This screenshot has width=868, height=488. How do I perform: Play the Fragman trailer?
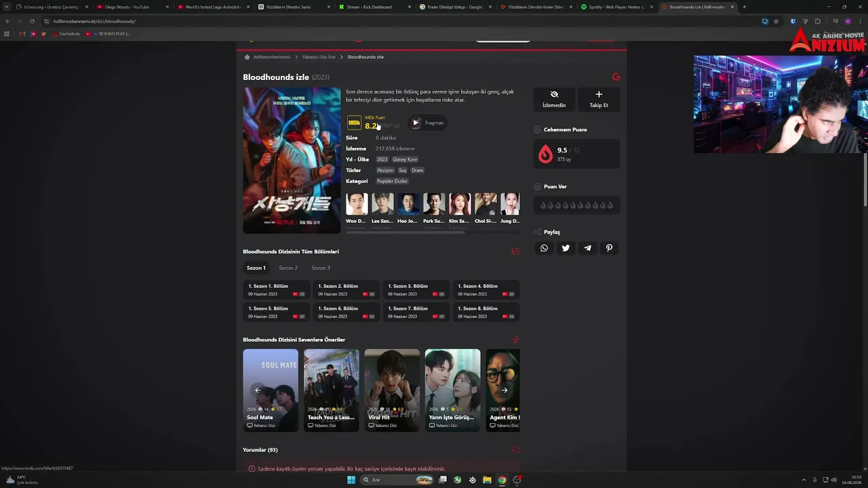(x=428, y=123)
